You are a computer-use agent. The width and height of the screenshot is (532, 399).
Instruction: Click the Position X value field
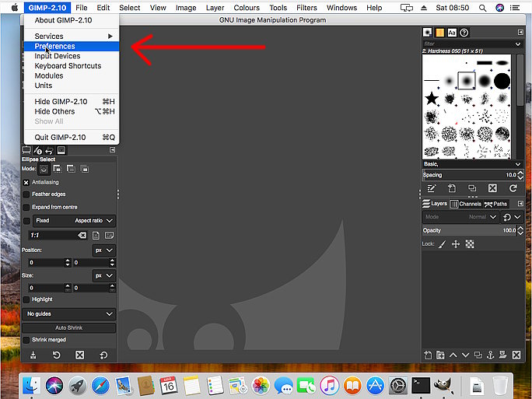(x=47, y=263)
